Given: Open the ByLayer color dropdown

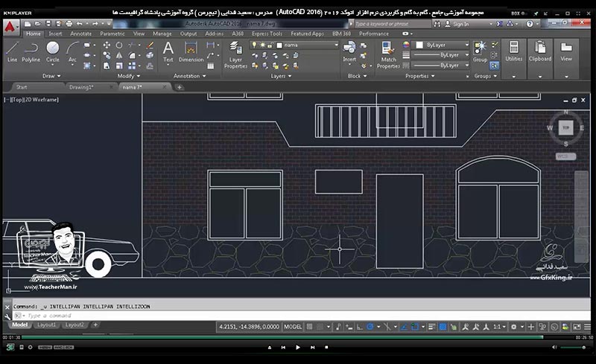Looking at the screenshot, I should pyautogui.click(x=442, y=45).
